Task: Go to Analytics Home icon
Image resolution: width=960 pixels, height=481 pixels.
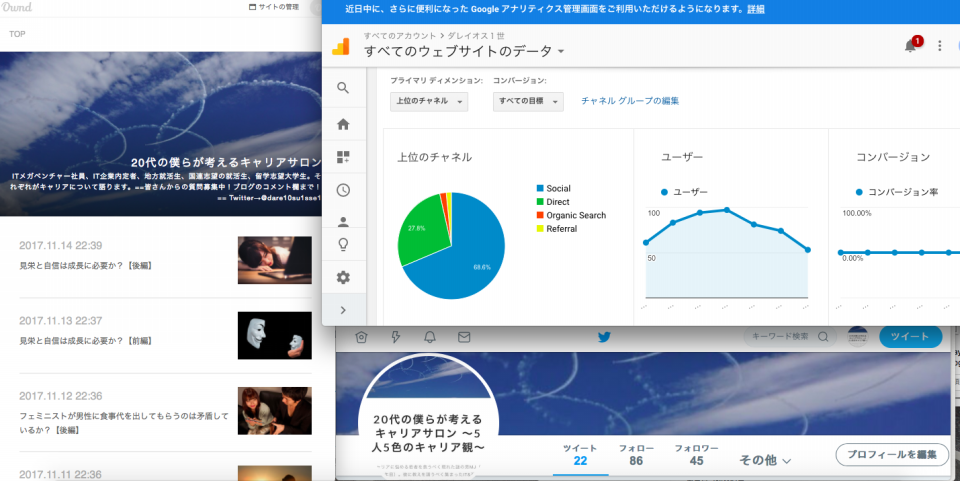Action: [343, 124]
